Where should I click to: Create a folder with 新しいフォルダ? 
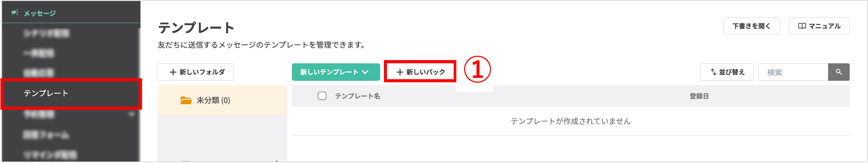(195, 72)
